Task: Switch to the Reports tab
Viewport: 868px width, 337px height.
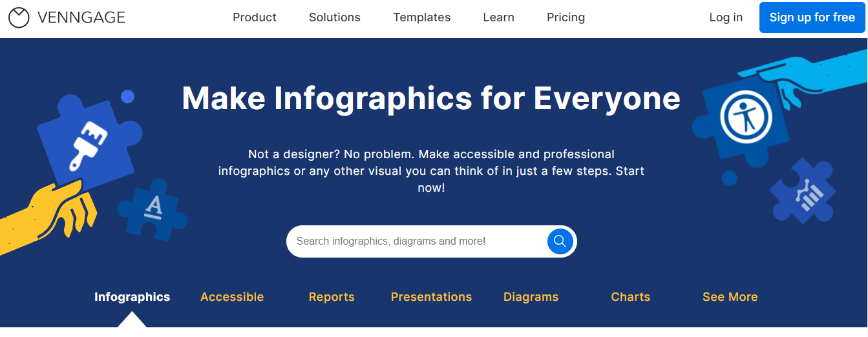Action: click(x=332, y=297)
